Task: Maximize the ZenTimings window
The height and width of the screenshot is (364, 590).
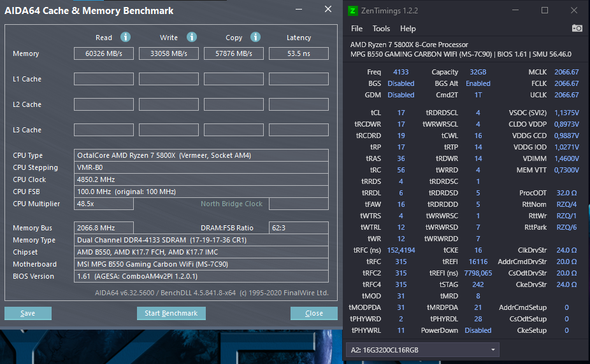Action: (x=545, y=10)
